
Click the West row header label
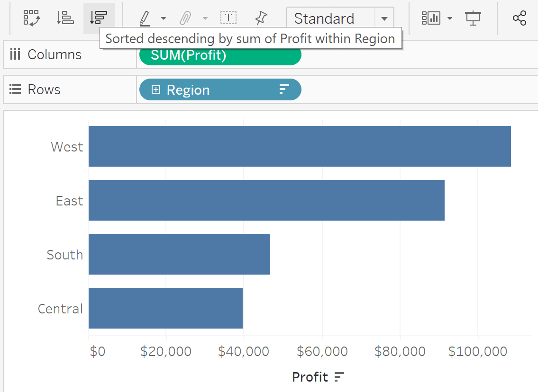click(x=67, y=147)
